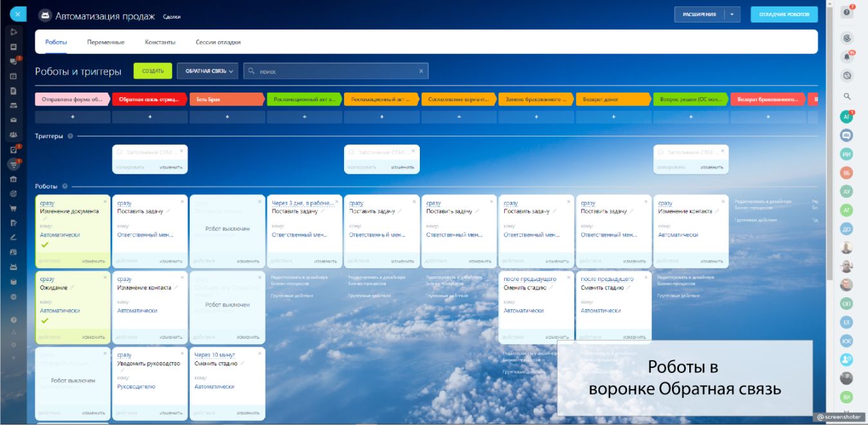Image resolution: width=868 pixels, height=425 pixels.
Task: Select the Замена бракованного stage header
Action: tap(536, 99)
